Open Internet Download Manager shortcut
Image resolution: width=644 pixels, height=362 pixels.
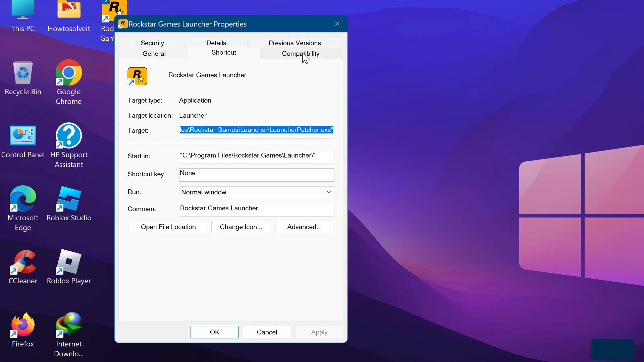tap(69, 335)
